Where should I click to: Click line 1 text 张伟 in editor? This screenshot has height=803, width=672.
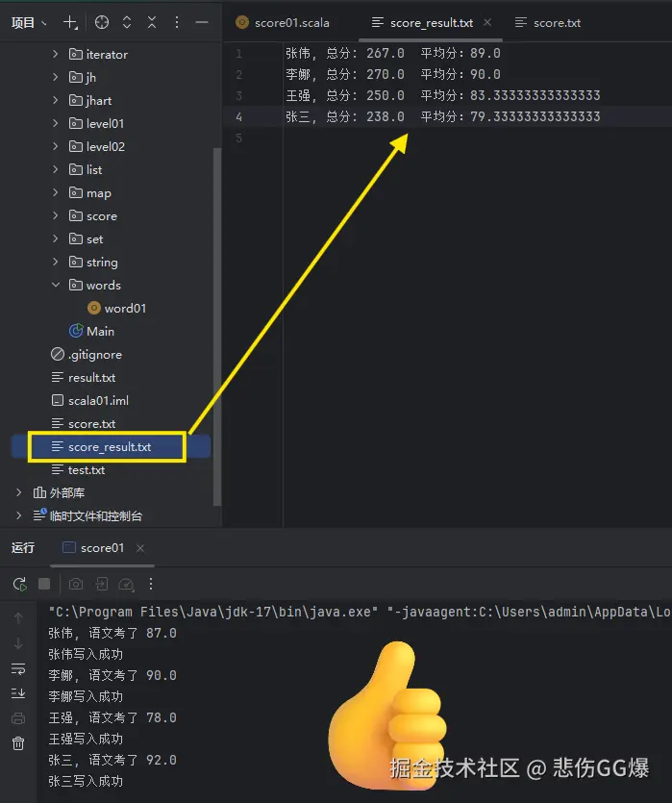click(298, 53)
